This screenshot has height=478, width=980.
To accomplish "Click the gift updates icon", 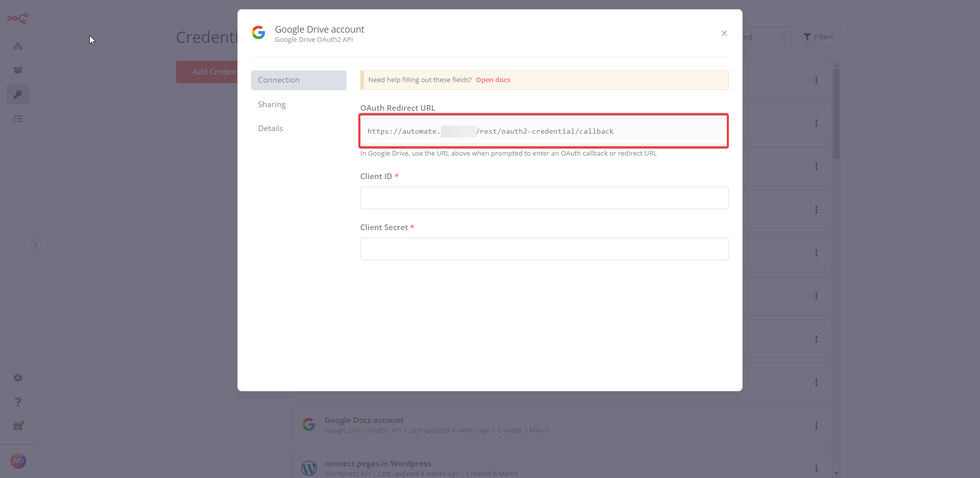I will click(18, 426).
